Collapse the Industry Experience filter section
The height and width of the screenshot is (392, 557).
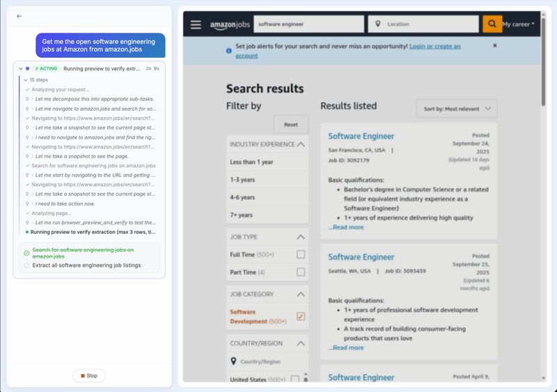(301, 144)
